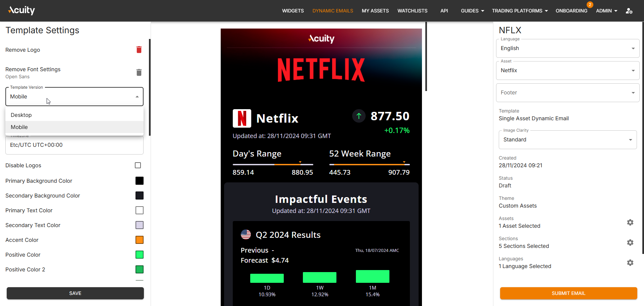
Task: Click the Open Sans font label
Action: 17,77
